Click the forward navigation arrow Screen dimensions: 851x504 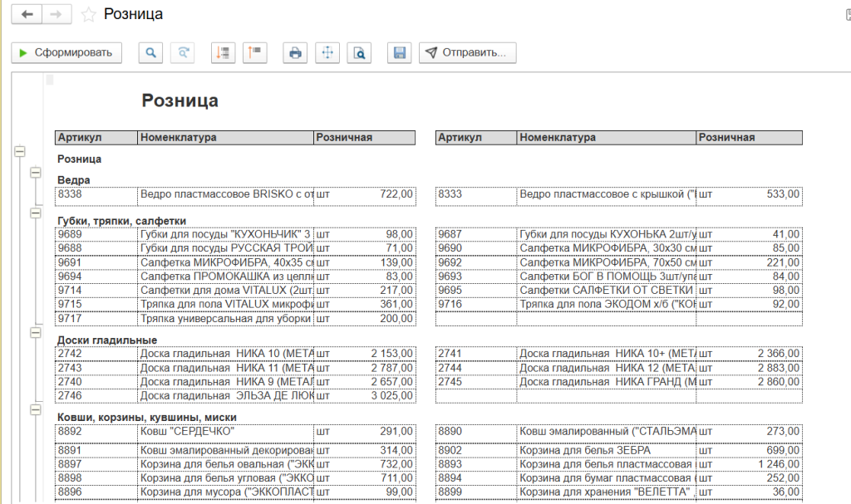click(57, 15)
